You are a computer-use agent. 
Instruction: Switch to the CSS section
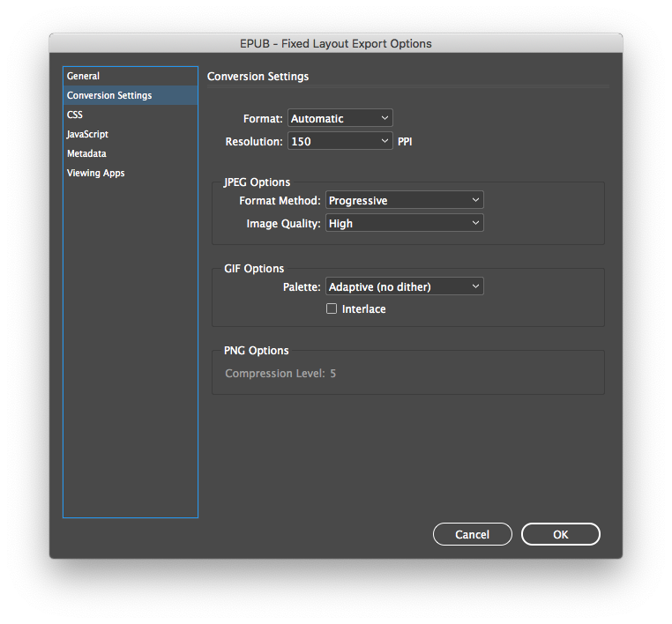coord(75,115)
